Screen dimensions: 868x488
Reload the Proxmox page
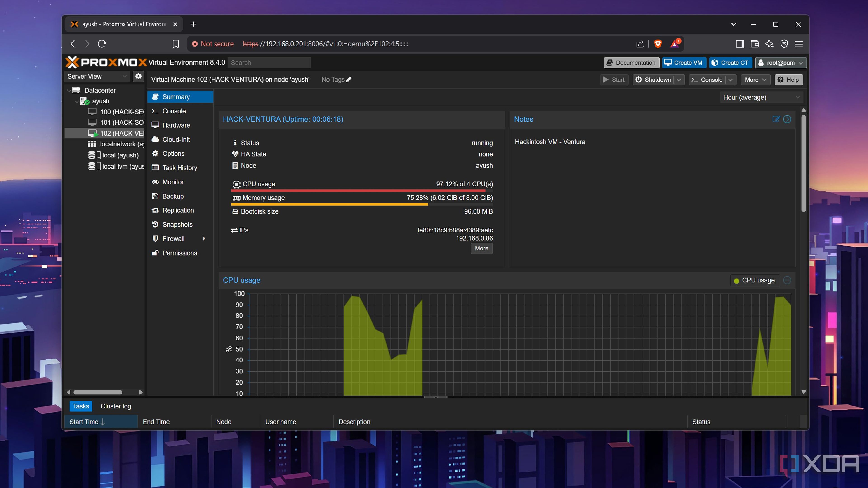point(102,44)
